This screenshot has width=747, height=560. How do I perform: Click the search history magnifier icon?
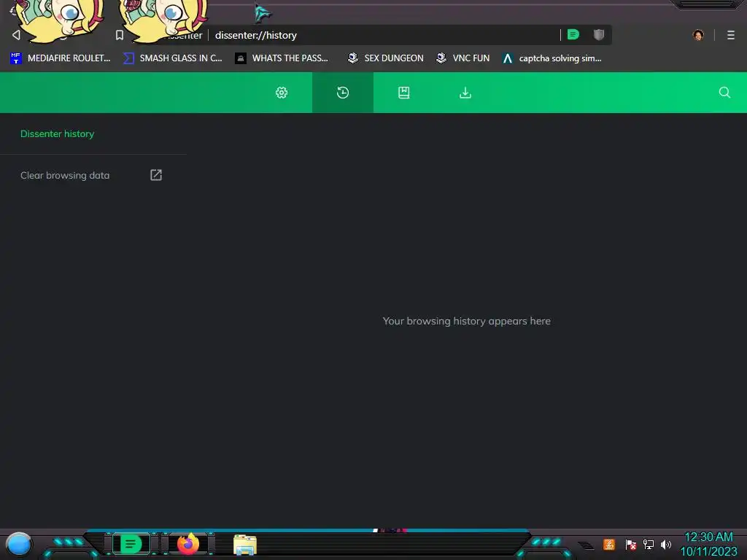(x=724, y=93)
